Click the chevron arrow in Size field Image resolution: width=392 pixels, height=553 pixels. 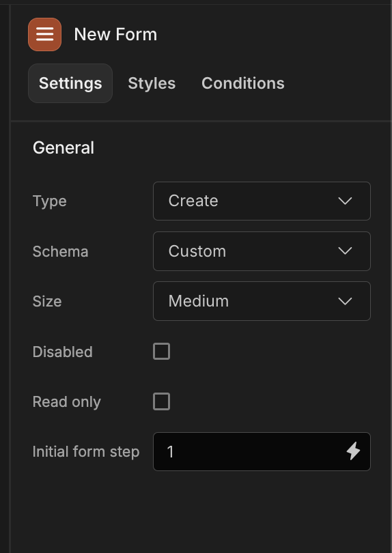[345, 301]
